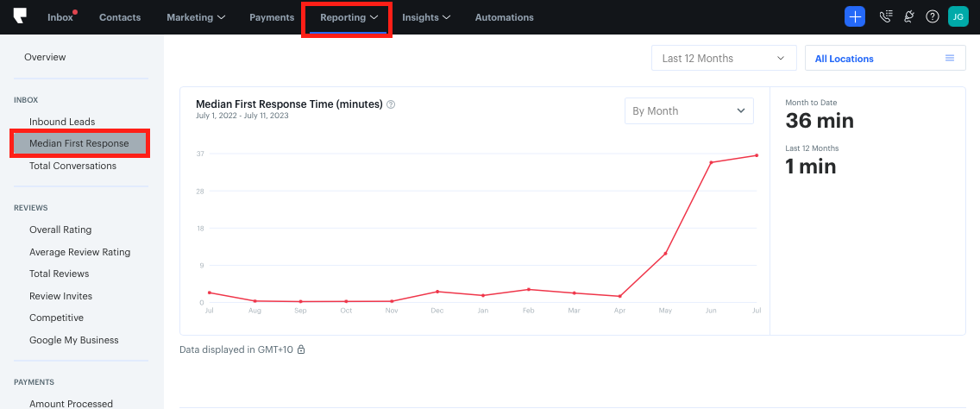The image size is (980, 409).
Task: Expand the Last 12 Months dropdown
Action: click(724, 59)
